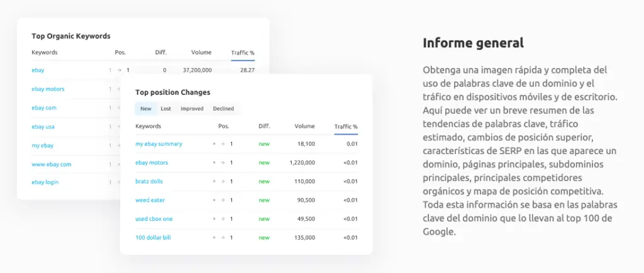Click the 'new' label in bratz dolls row
644x273 pixels.
(264, 181)
